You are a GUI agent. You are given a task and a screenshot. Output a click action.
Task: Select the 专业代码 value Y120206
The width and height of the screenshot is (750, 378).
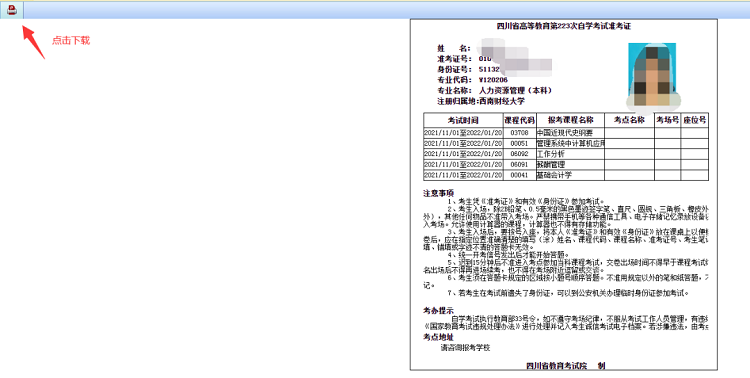(493, 80)
